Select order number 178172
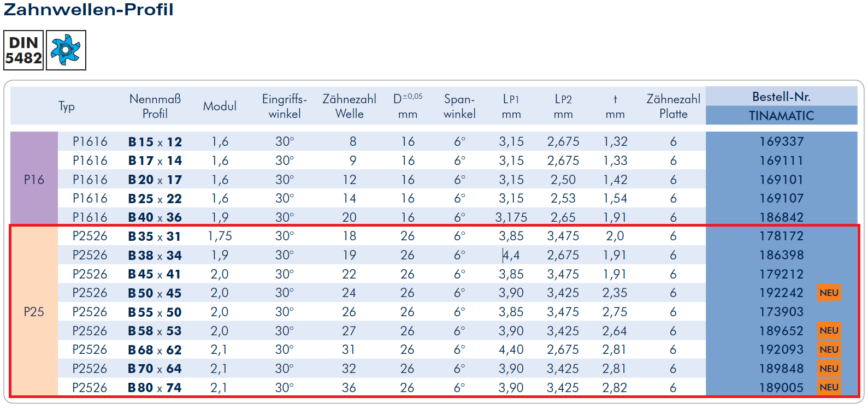The width and height of the screenshot is (868, 409). click(781, 236)
